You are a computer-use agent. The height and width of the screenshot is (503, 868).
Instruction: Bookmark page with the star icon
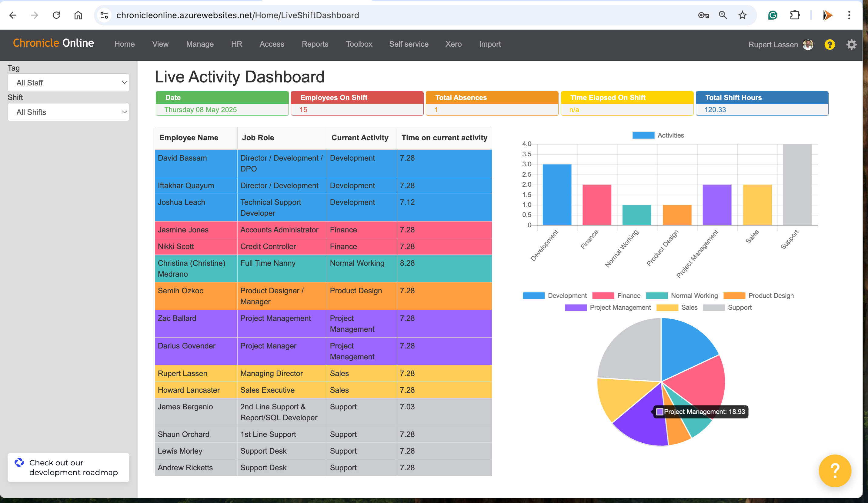[x=742, y=15]
